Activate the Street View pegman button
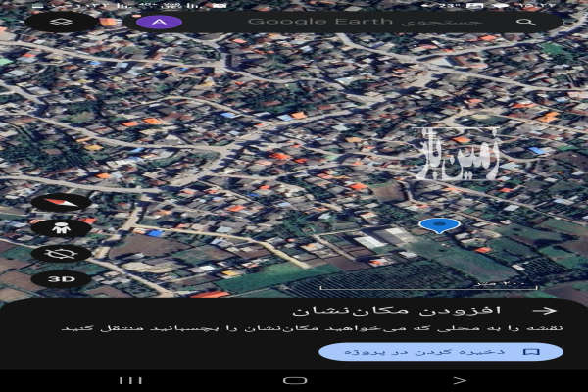 click(60, 227)
